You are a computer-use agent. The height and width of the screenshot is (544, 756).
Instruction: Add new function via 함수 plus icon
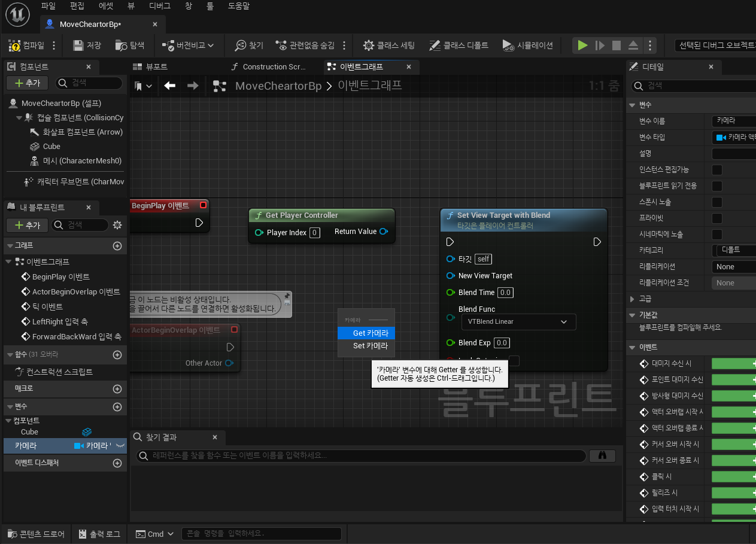coord(117,355)
